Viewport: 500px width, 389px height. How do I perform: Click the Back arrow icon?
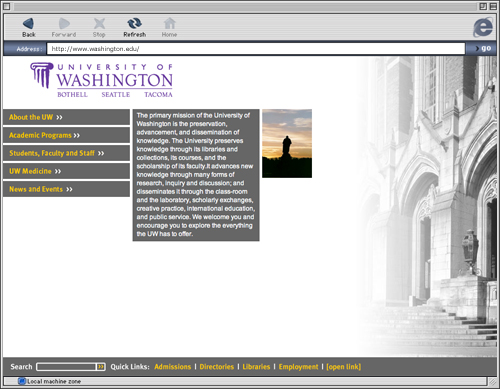pyautogui.click(x=28, y=24)
